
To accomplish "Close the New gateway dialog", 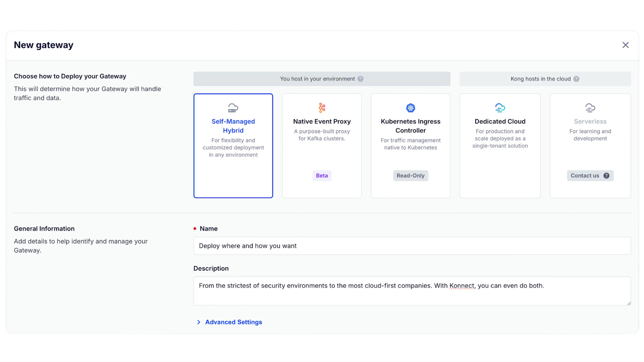I will click(625, 45).
